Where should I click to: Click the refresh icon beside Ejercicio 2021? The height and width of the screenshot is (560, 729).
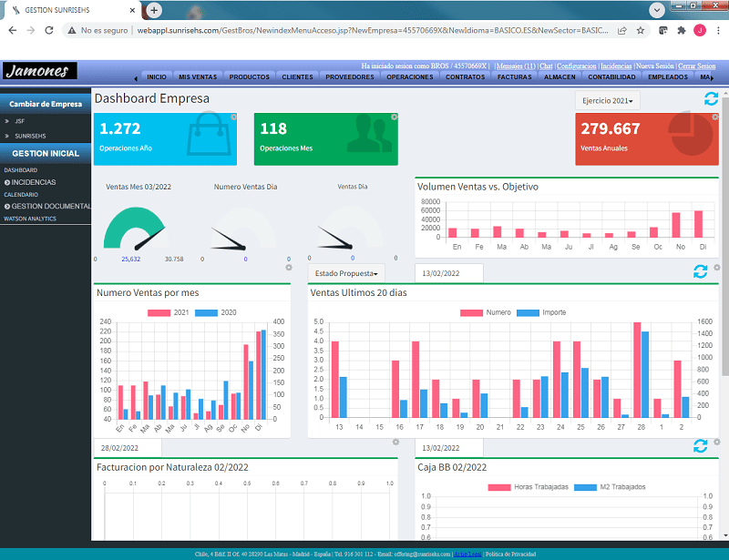711,99
